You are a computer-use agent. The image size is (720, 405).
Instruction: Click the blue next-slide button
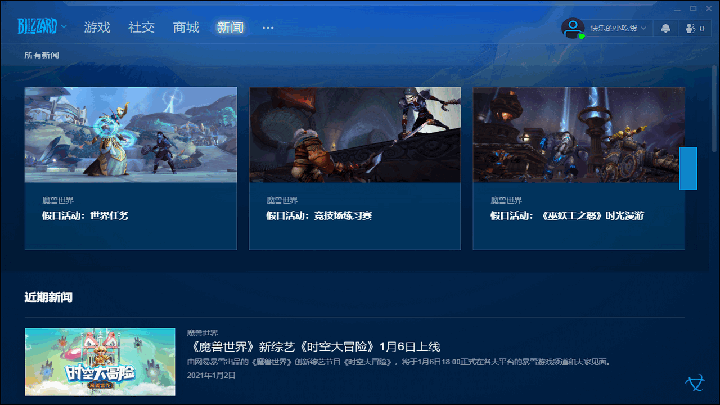688,169
